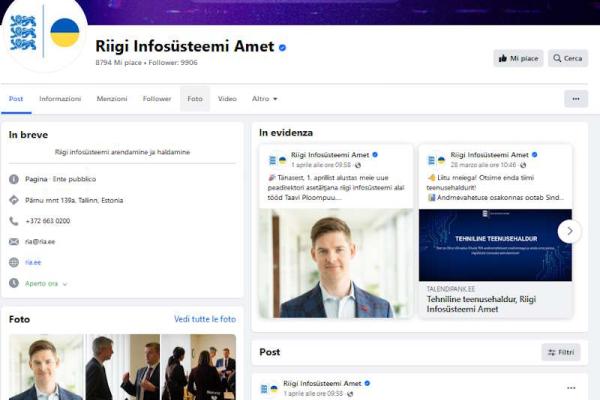Click the phone icon beside +372 663 0200

coord(14,221)
